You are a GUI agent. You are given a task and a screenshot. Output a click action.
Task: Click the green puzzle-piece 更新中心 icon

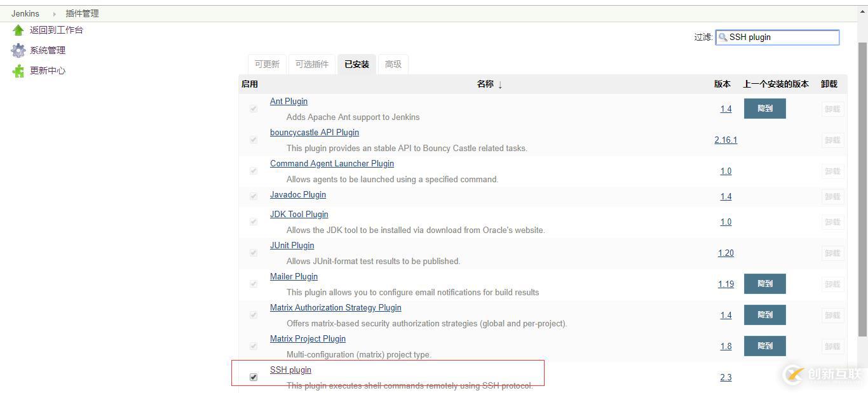point(18,71)
